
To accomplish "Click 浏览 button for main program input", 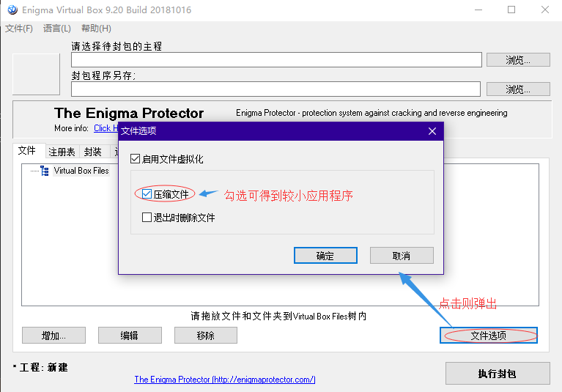I will [x=518, y=60].
